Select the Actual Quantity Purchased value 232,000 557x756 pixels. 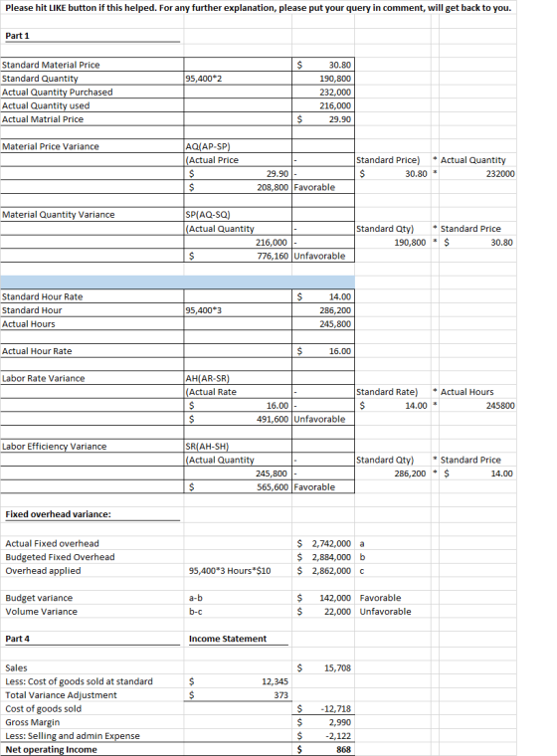(322, 93)
